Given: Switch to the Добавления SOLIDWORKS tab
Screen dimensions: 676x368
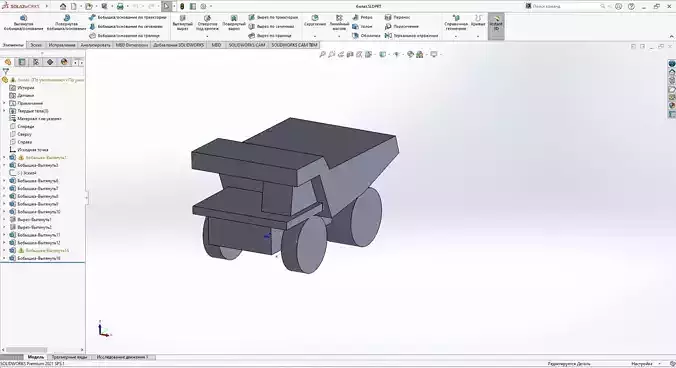Looking at the screenshot, I should pyautogui.click(x=178, y=45).
